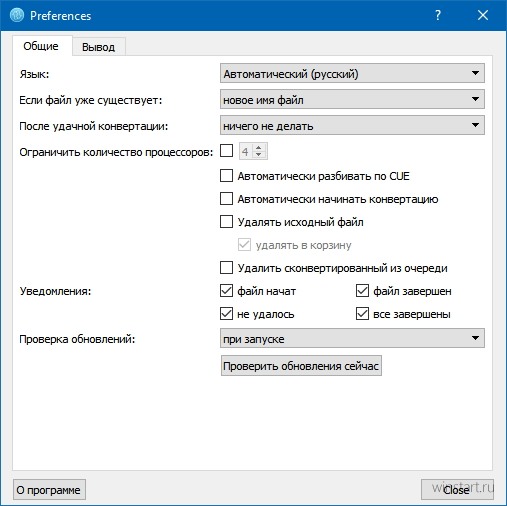507x506 pixels.
Task: Close the Preferences dialog with X
Action: [483, 15]
